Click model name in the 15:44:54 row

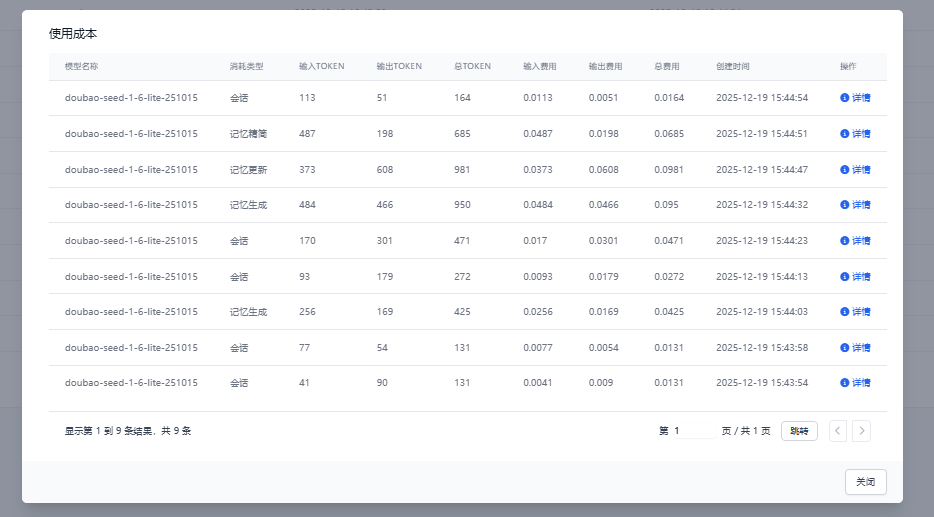pyautogui.click(x=131, y=98)
